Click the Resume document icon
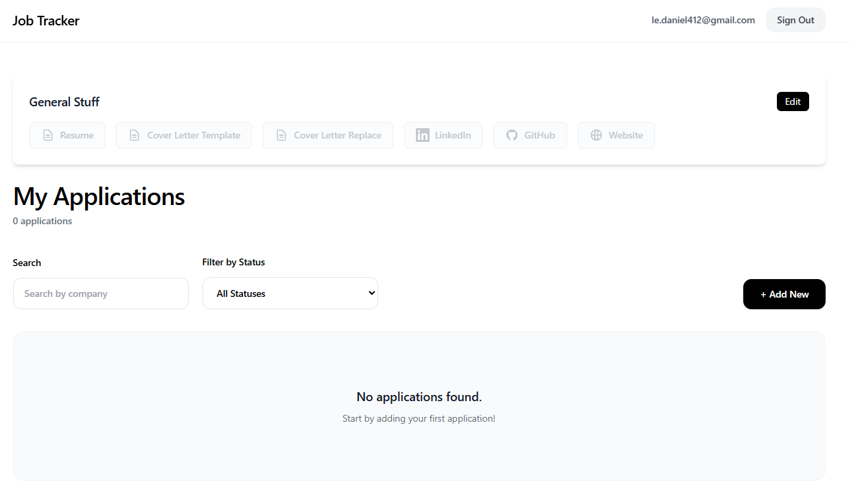The image size is (851, 504). [x=48, y=136]
